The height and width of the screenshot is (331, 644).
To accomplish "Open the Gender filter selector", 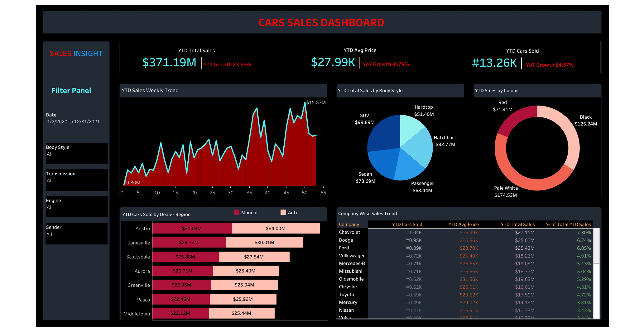I will coord(77,233).
